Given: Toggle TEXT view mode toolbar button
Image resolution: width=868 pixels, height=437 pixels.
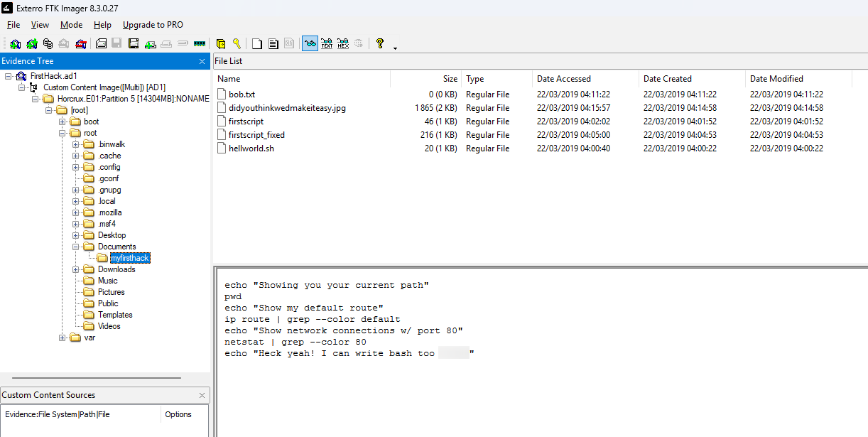Looking at the screenshot, I should tap(327, 43).
